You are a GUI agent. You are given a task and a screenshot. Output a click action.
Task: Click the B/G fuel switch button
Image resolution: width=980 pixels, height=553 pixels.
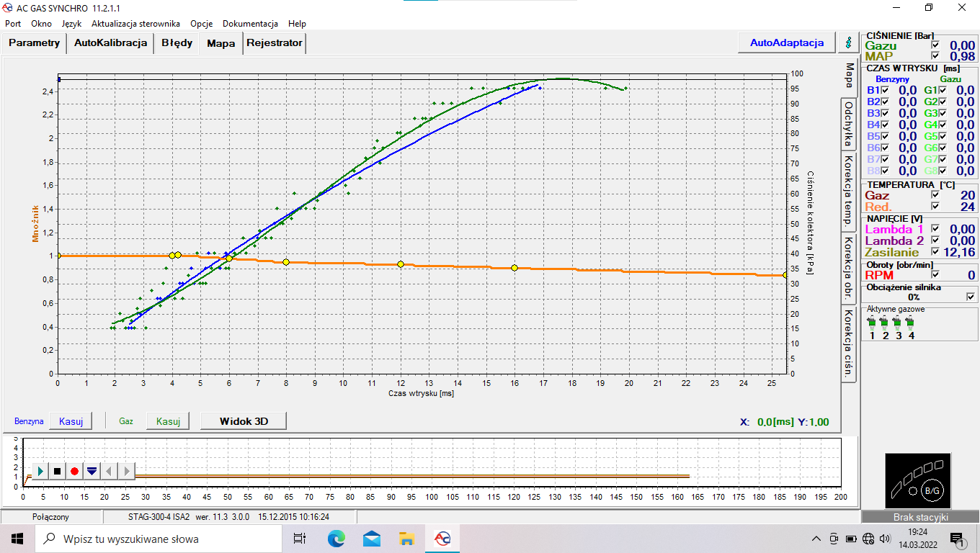pyautogui.click(x=932, y=490)
